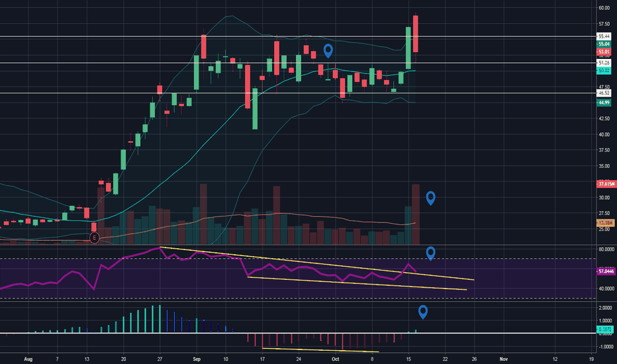This screenshot has width=617, height=364.
Task: Select the purple RSI line at its peak
Action: pos(160,248)
